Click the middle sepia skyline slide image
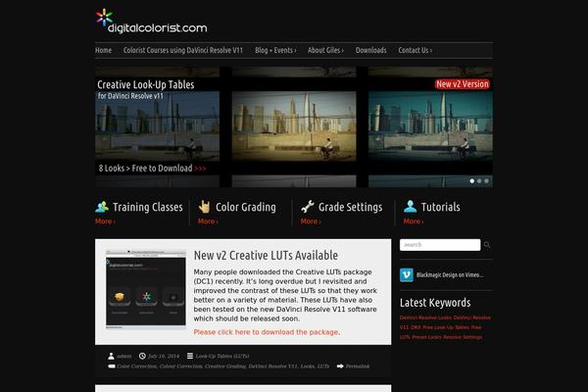Screen dimensions: 588x392 (294, 126)
